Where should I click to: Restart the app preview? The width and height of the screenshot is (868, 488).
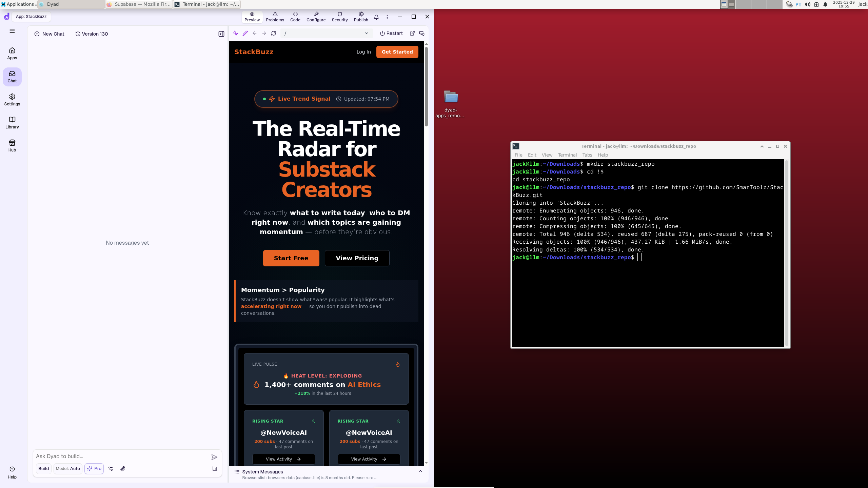(x=392, y=33)
